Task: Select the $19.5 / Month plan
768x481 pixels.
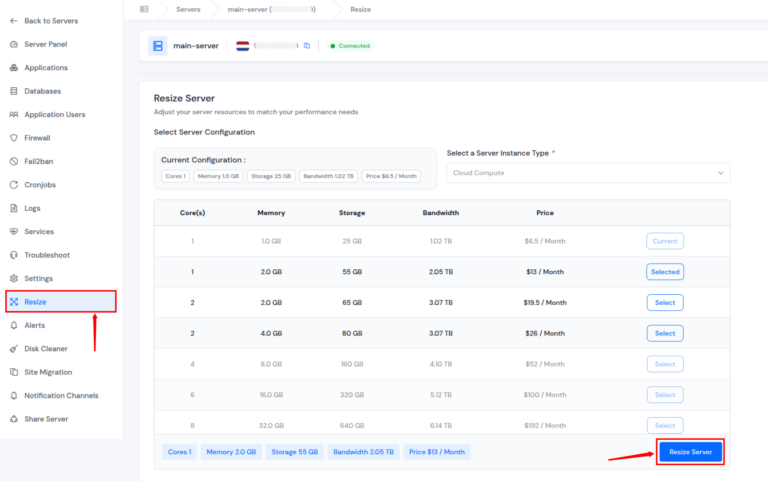Action: [665, 302]
